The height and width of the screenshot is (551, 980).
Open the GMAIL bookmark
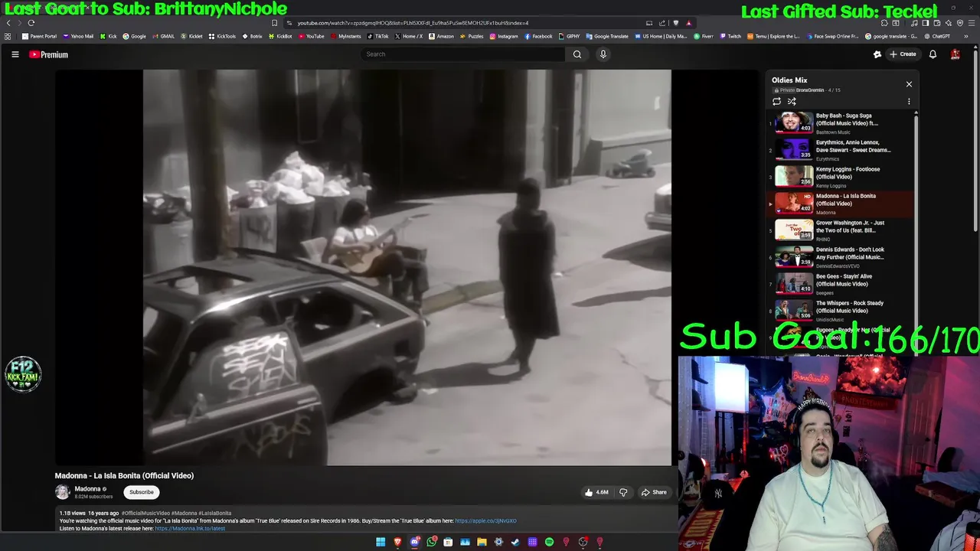[162, 36]
